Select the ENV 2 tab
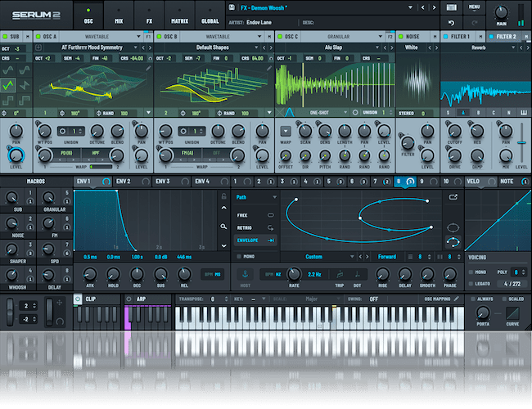The height and width of the screenshot is (409, 532). [x=133, y=182]
